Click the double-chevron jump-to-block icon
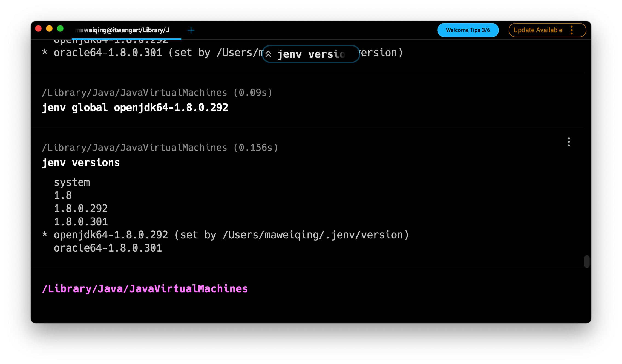This screenshot has width=622, height=364. click(269, 54)
